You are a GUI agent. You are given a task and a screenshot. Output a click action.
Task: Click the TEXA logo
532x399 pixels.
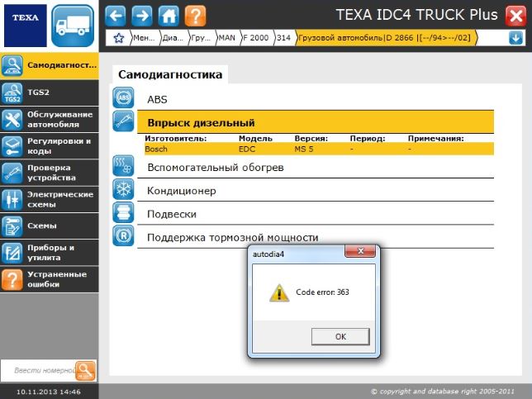click(x=26, y=26)
